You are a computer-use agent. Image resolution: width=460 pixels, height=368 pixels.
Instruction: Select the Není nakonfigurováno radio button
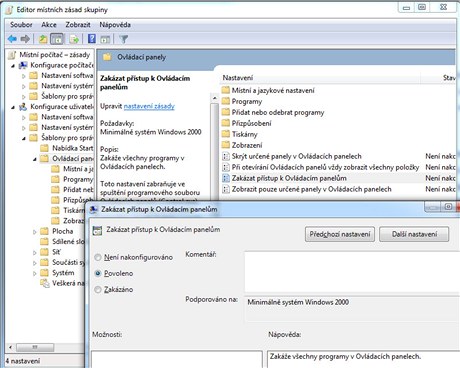(x=98, y=257)
